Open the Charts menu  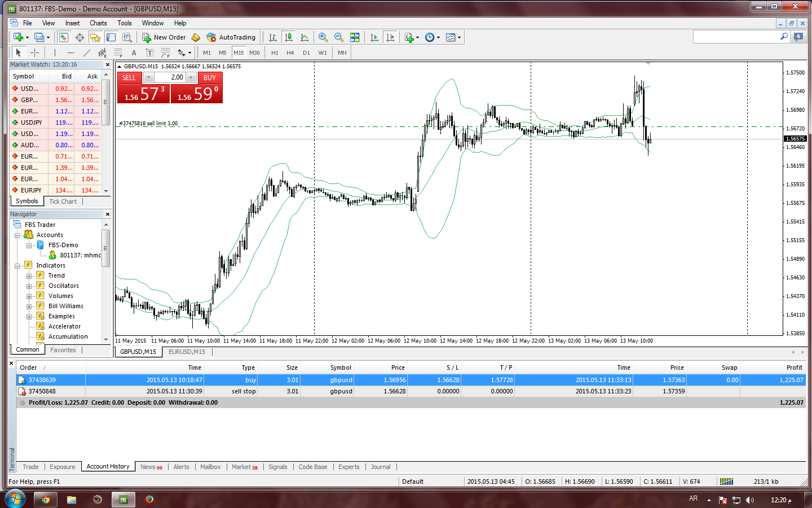(x=98, y=23)
